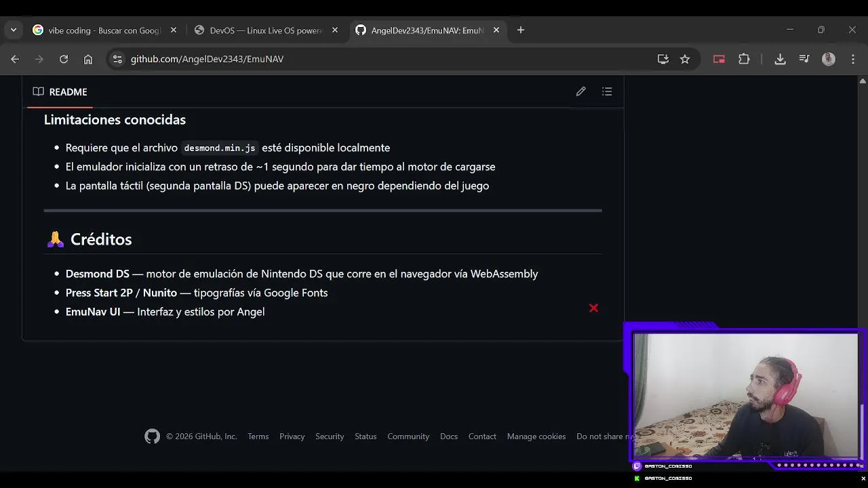Image resolution: width=868 pixels, height=488 pixels.
Task: Click the red X mark beside credits
Action: [593, 308]
